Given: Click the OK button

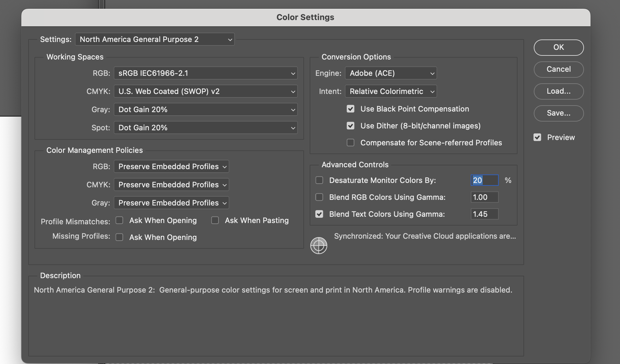Looking at the screenshot, I should [x=559, y=47].
